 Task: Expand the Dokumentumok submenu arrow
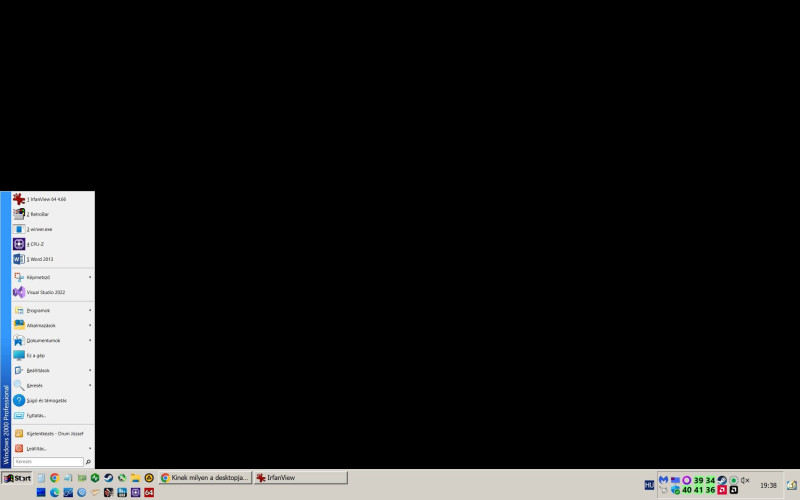[90, 340]
